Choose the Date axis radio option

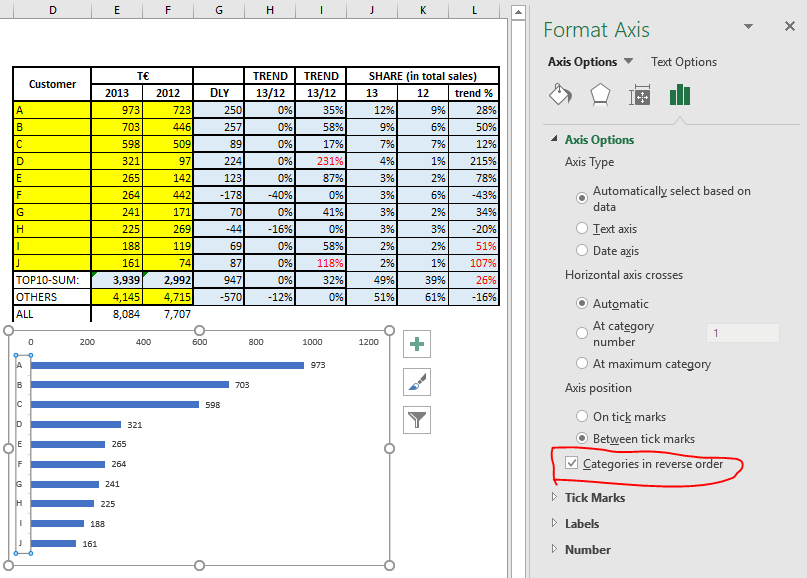click(x=582, y=251)
